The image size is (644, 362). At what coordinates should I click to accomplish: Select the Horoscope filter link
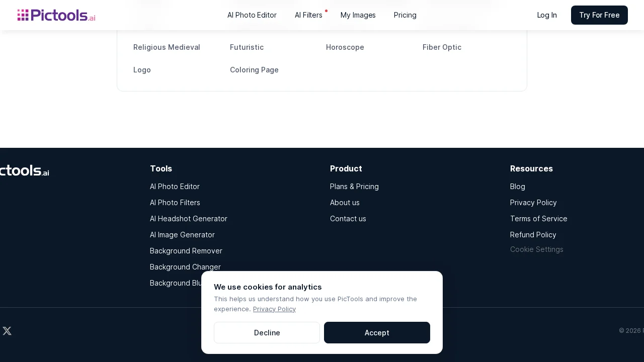[345, 47]
